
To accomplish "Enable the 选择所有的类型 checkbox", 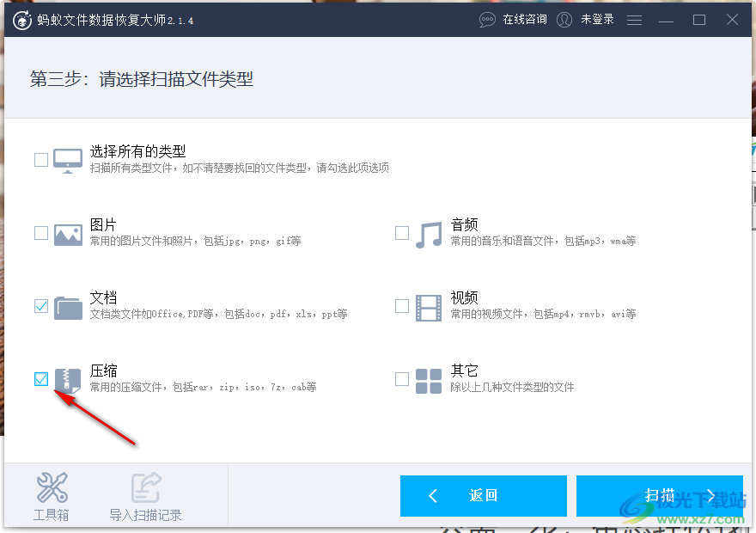I will [40, 159].
